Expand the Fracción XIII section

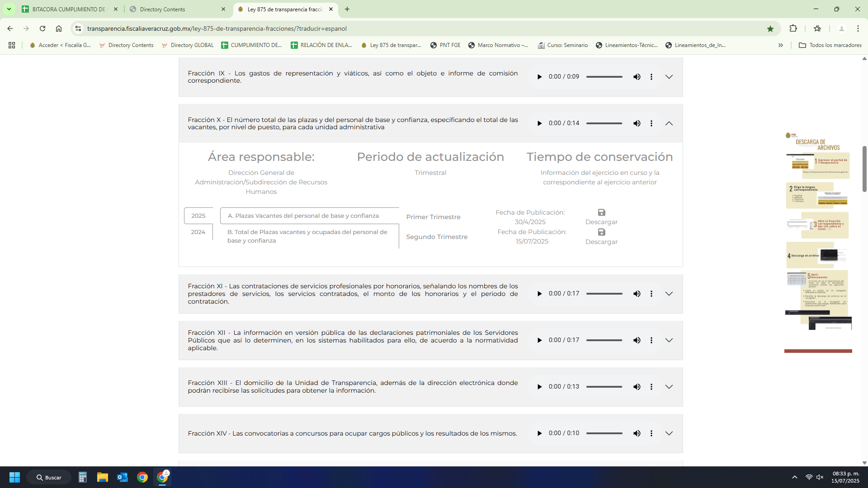(669, 387)
